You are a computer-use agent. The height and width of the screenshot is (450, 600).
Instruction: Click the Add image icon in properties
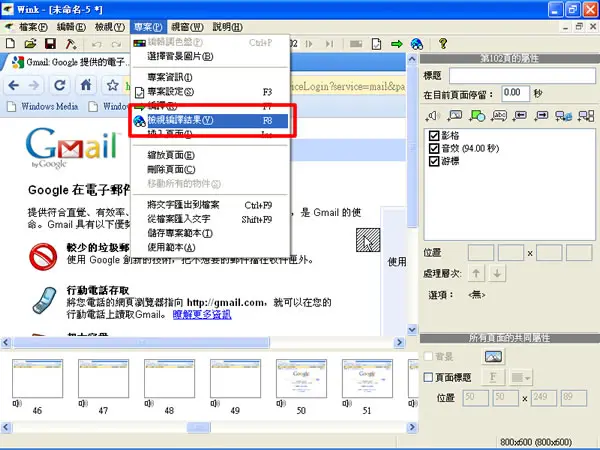click(x=455, y=115)
